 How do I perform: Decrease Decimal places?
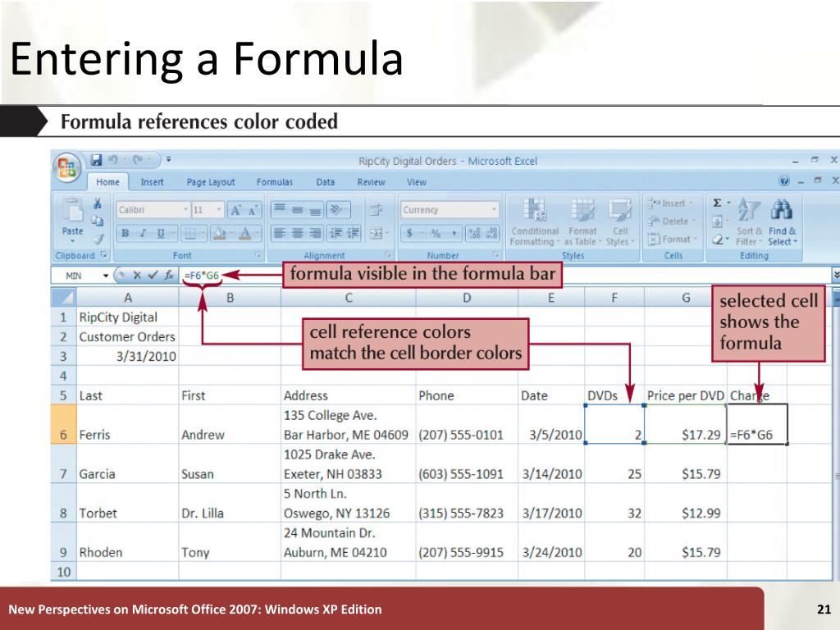pyautogui.click(x=492, y=233)
